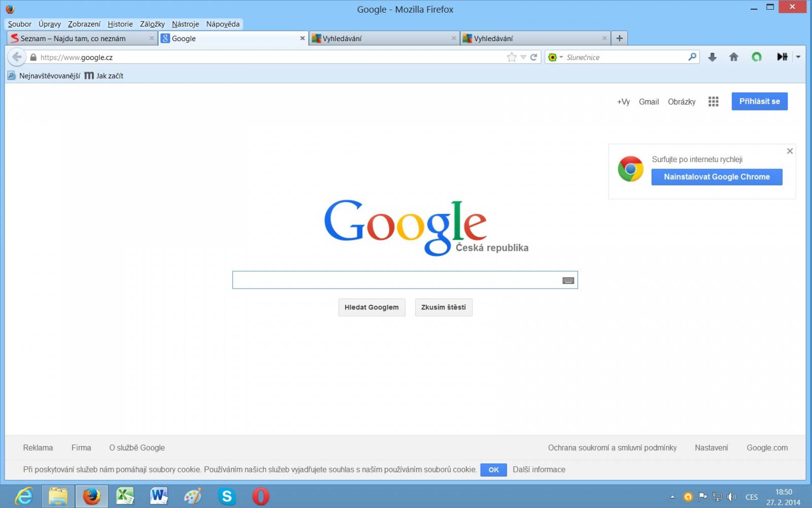Image resolution: width=812 pixels, height=508 pixels.
Task: Switch to the Seznam tab
Action: coord(82,38)
